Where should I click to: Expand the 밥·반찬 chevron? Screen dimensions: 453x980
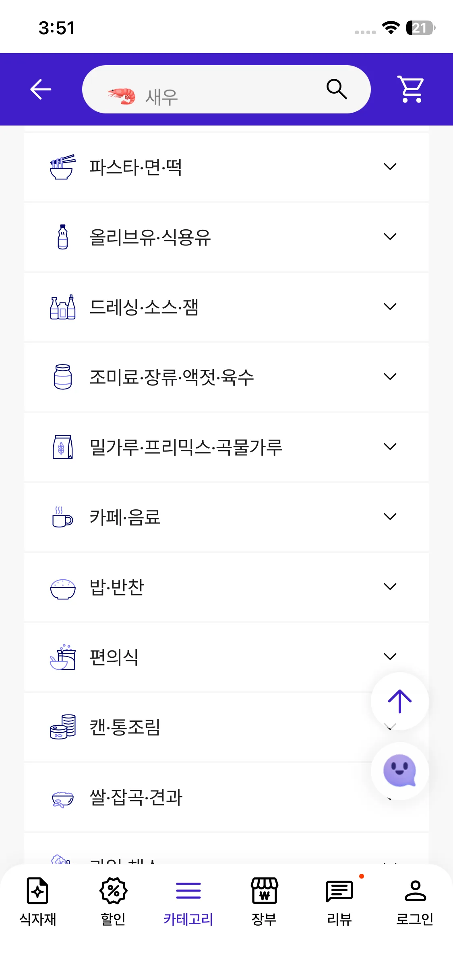pyautogui.click(x=390, y=587)
